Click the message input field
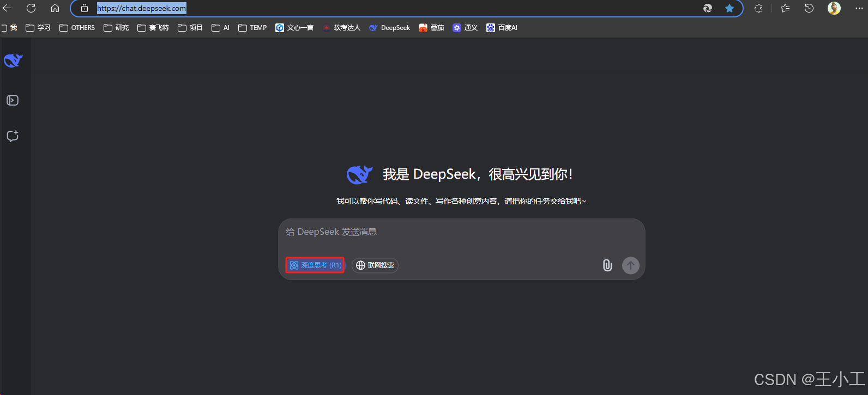The width and height of the screenshot is (868, 395). coord(461,233)
